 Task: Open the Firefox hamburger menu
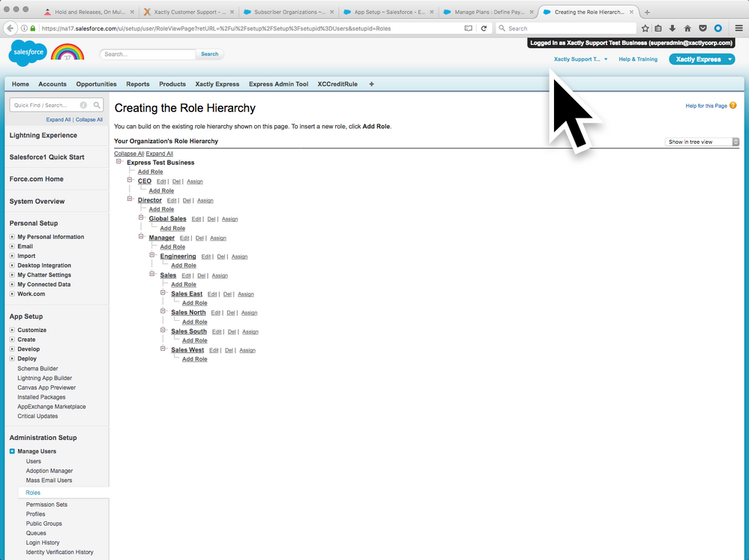click(x=739, y=28)
